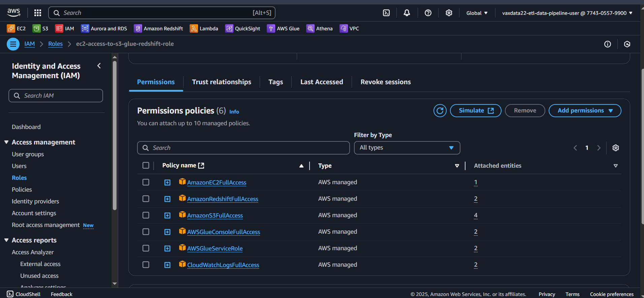This screenshot has height=298, width=644.
Task: Select the AmazonEC2FullAccess checkbox
Action: [x=146, y=182]
